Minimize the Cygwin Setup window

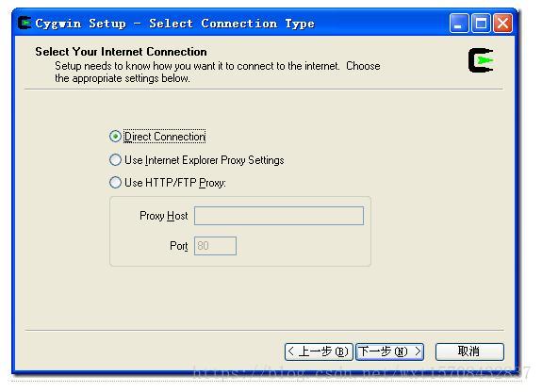click(x=459, y=24)
